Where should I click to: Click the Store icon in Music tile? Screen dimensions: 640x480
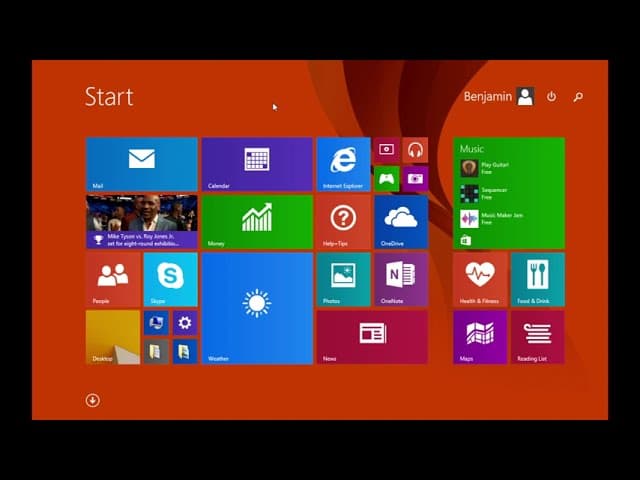[x=466, y=240]
